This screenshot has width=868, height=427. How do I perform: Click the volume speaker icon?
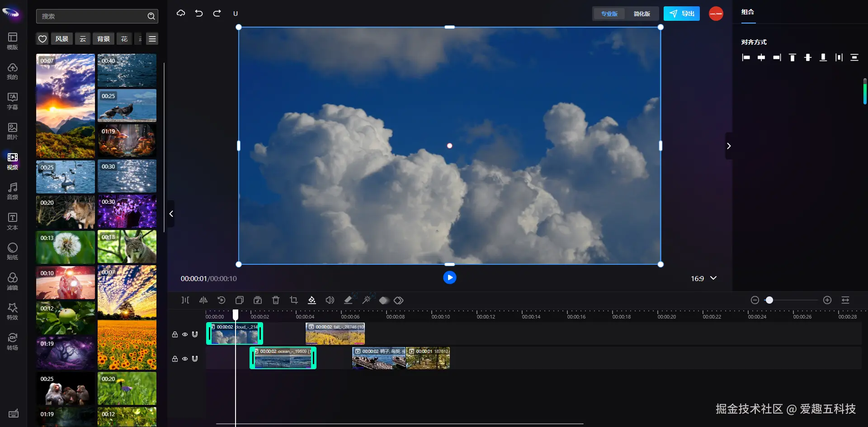pos(330,300)
